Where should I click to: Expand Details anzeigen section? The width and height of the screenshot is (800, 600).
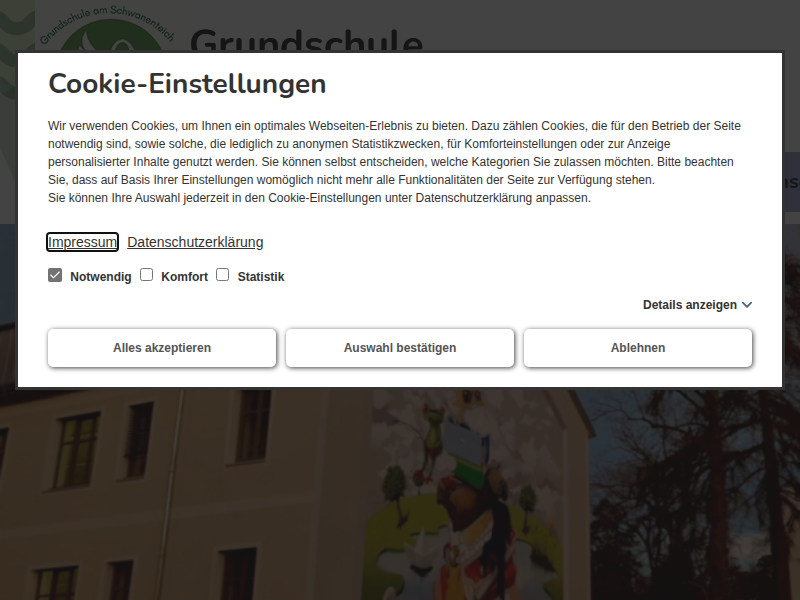pos(689,305)
